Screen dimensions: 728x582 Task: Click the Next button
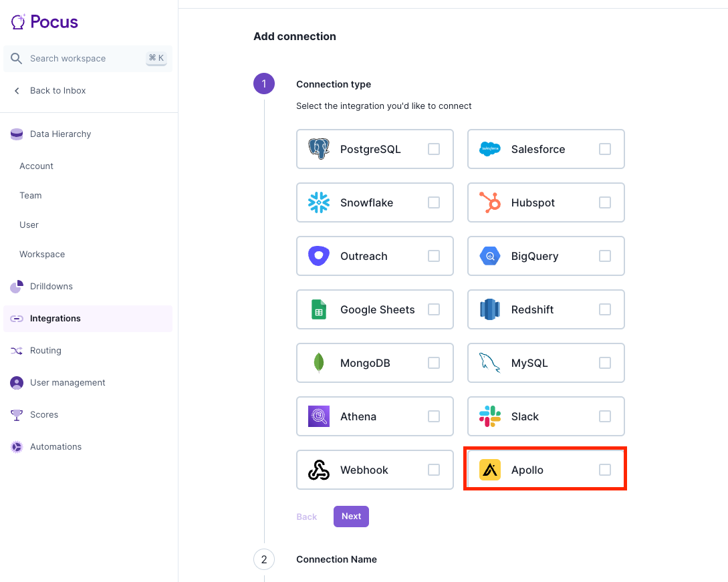351,516
